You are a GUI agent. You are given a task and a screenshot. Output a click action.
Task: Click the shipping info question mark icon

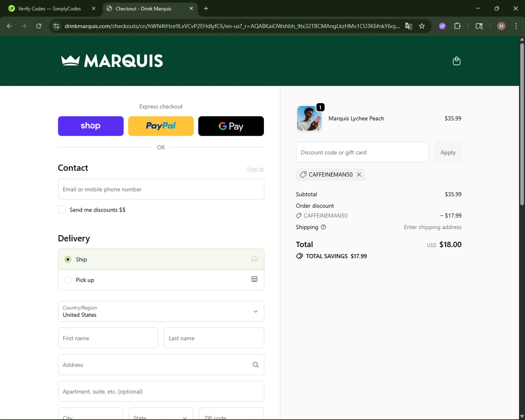point(323,227)
